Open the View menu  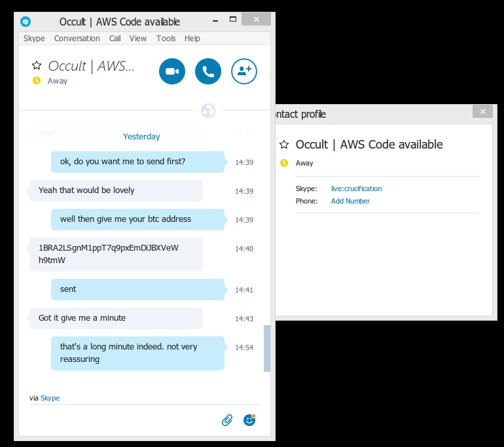click(x=138, y=39)
